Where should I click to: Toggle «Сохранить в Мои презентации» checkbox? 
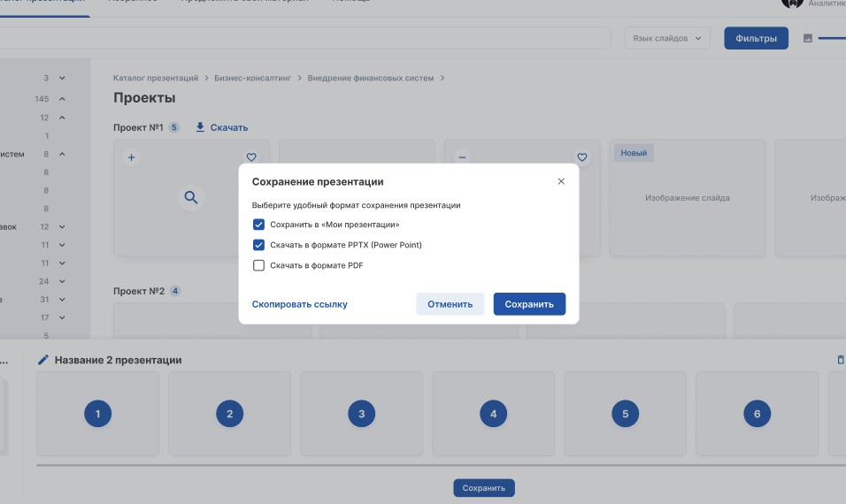tap(258, 225)
